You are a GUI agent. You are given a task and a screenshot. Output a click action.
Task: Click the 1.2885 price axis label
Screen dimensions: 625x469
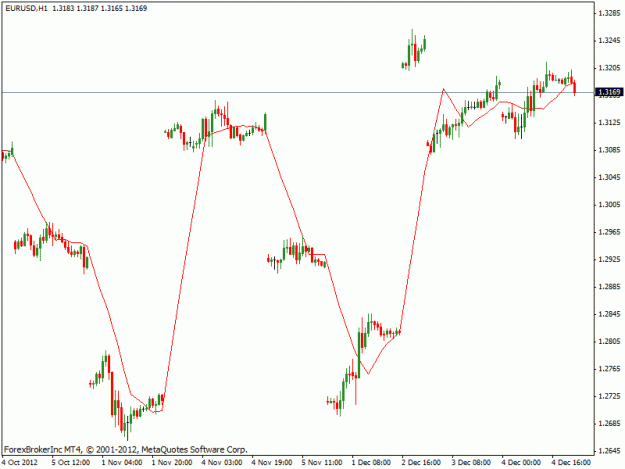[609, 287]
